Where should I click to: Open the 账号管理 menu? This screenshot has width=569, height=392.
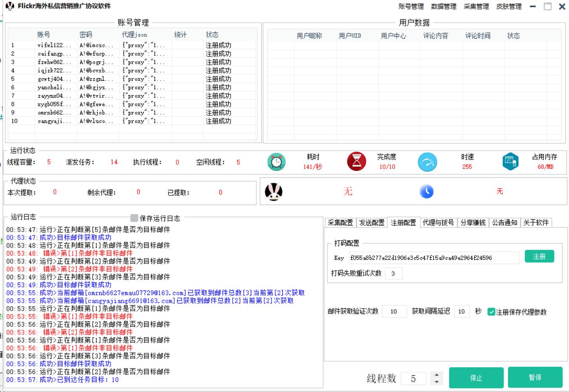point(411,7)
